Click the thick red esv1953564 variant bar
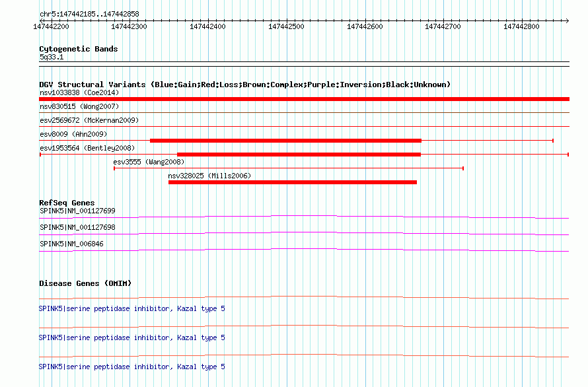 pyautogui.click(x=299, y=155)
